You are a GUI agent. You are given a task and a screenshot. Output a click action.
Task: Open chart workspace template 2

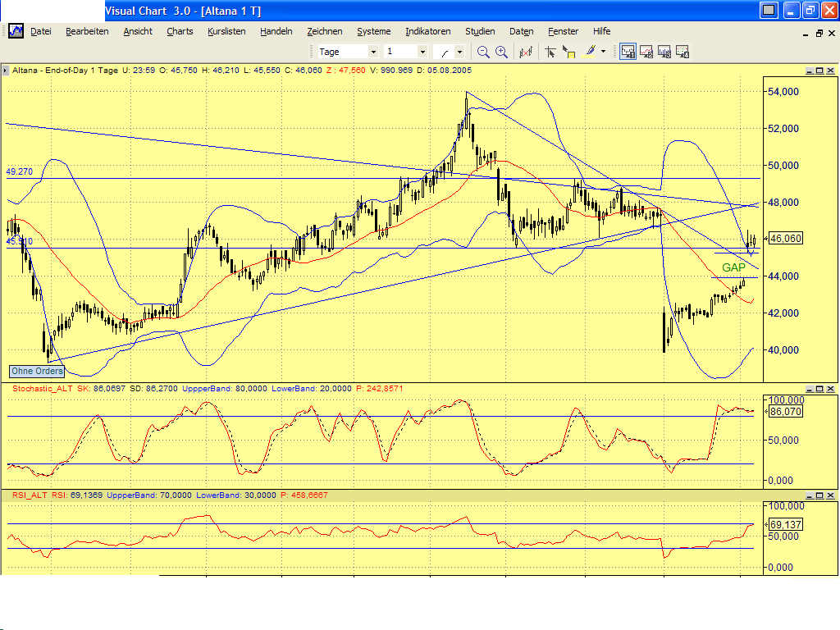coord(646,51)
